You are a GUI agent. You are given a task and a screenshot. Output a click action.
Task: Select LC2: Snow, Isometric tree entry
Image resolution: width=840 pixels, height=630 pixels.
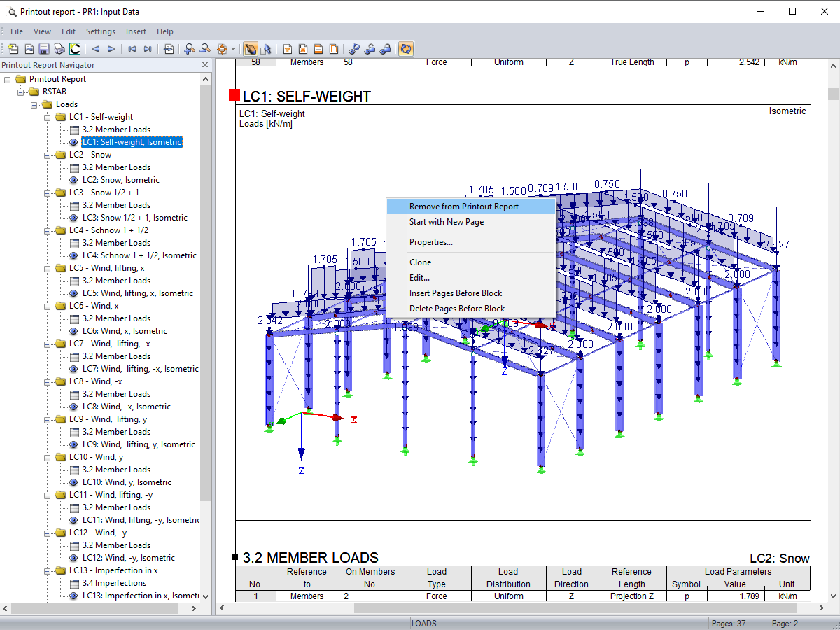tap(122, 180)
